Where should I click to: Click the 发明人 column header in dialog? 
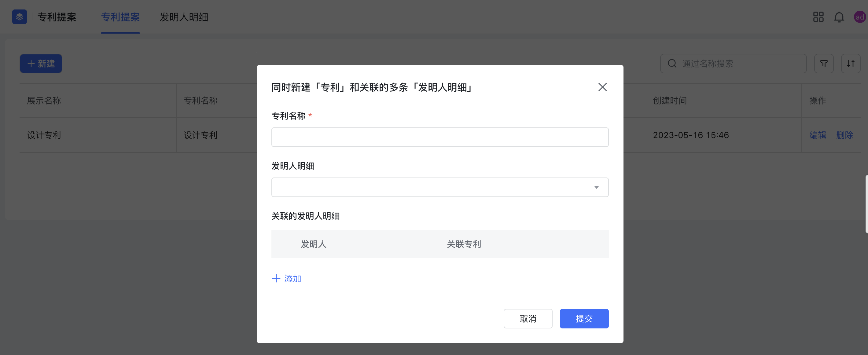(x=313, y=244)
